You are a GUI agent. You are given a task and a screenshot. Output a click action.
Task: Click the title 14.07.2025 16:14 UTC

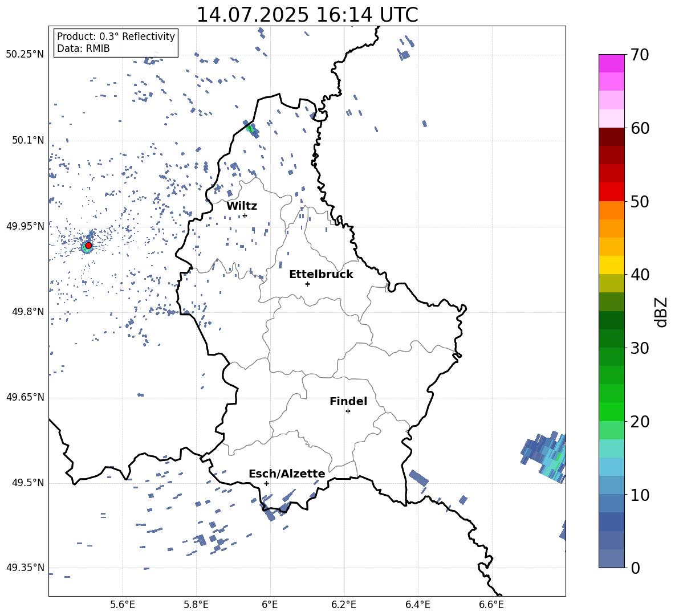click(307, 15)
